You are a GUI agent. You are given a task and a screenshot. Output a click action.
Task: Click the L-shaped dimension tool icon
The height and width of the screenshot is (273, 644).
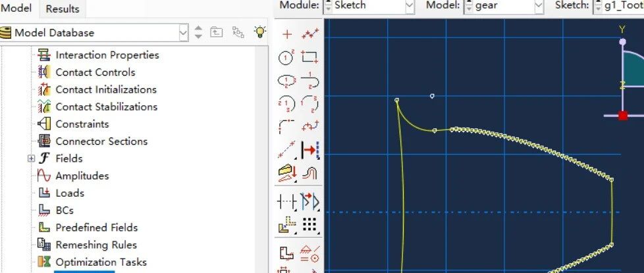point(286,253)
